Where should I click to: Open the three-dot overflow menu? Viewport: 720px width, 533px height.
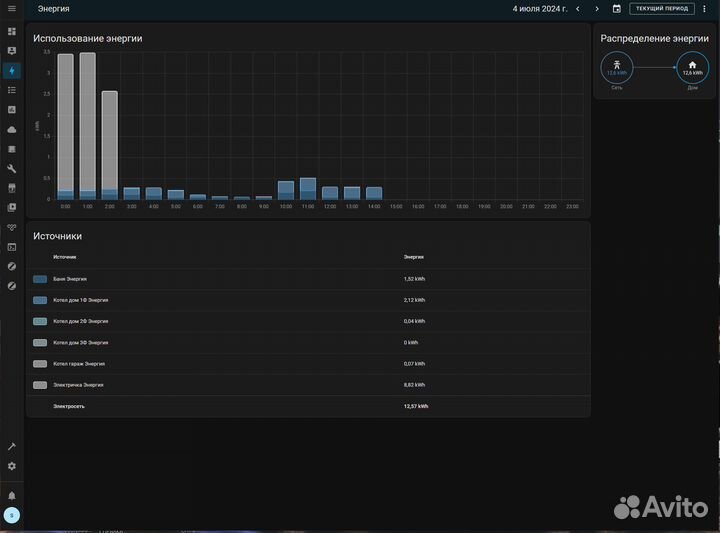point(704,9)
